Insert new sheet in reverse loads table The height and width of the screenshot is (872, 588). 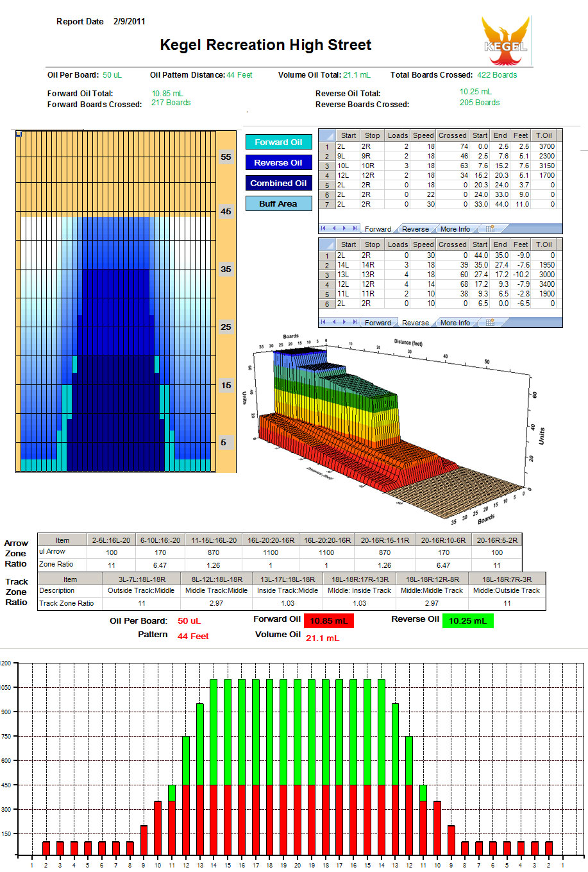coord(489,323)
